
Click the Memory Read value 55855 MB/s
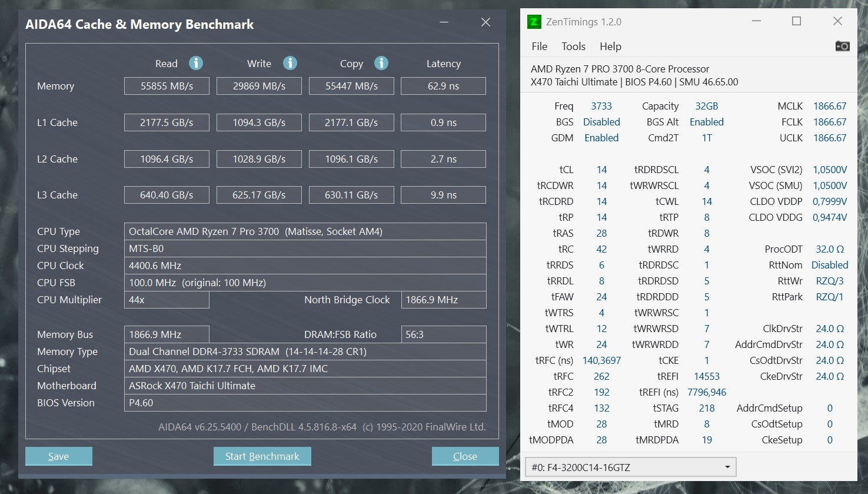(x=167, y=86)
